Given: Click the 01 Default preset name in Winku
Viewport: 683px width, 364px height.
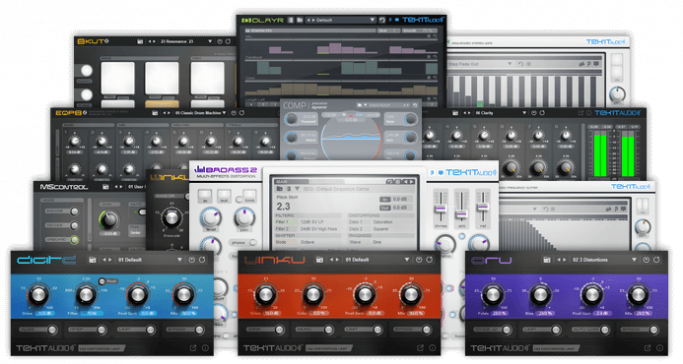Looking at the screenshot, I should [357, 260].
